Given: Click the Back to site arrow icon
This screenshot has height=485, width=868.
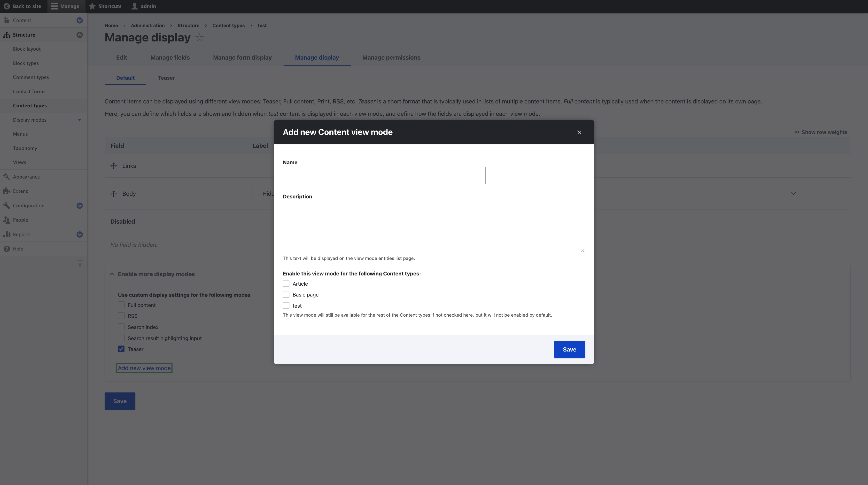Looking at the screenshot, I should 7,6.
